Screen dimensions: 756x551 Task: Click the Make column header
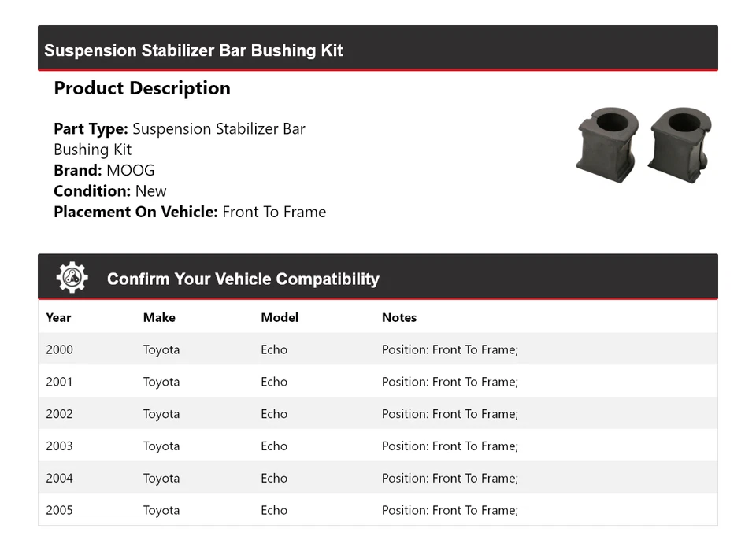point(159,317)
